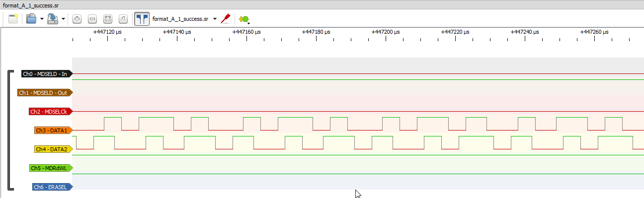Image resolution: width=644 pixels, height=198 pixels.
Task: Click the +447260 µs ruler mark
Action: coord(594,32)
